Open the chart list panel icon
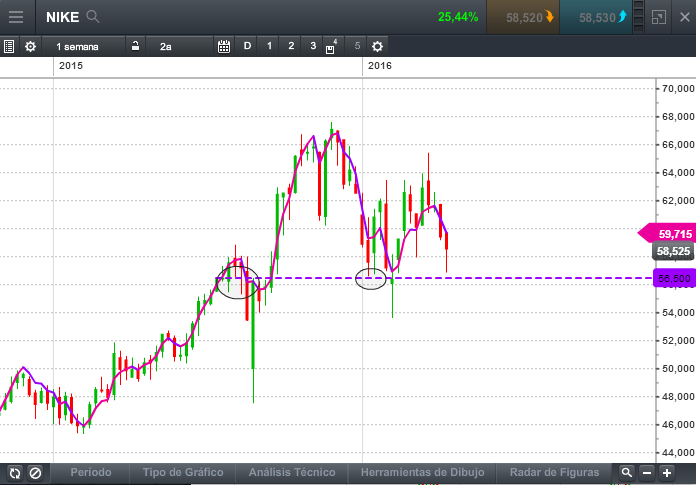Screen dimensions: 696x485 [x=9, y=46]
